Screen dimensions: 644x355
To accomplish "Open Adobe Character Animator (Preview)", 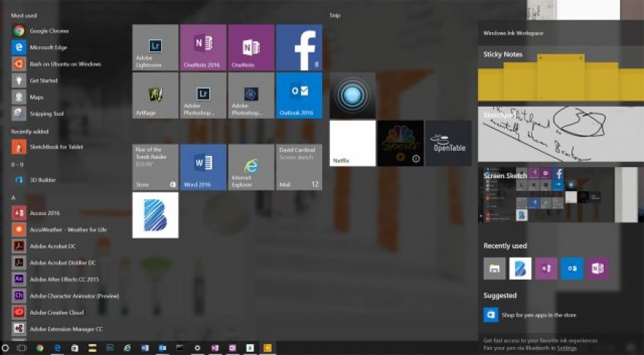I will (x=65, y=296).
